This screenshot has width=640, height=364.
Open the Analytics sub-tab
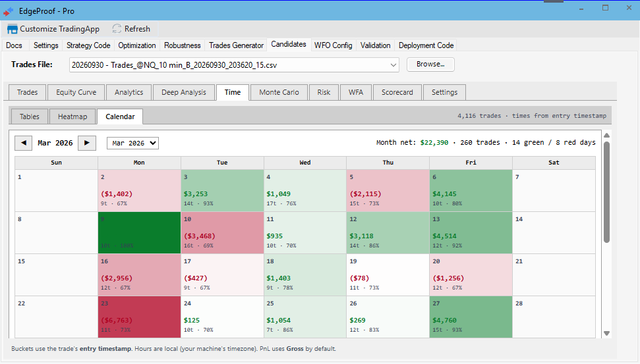[129, 93]
